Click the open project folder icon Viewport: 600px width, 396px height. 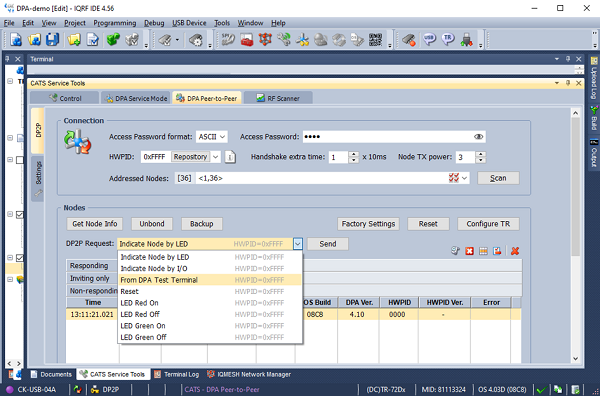(x=34, y=39)
